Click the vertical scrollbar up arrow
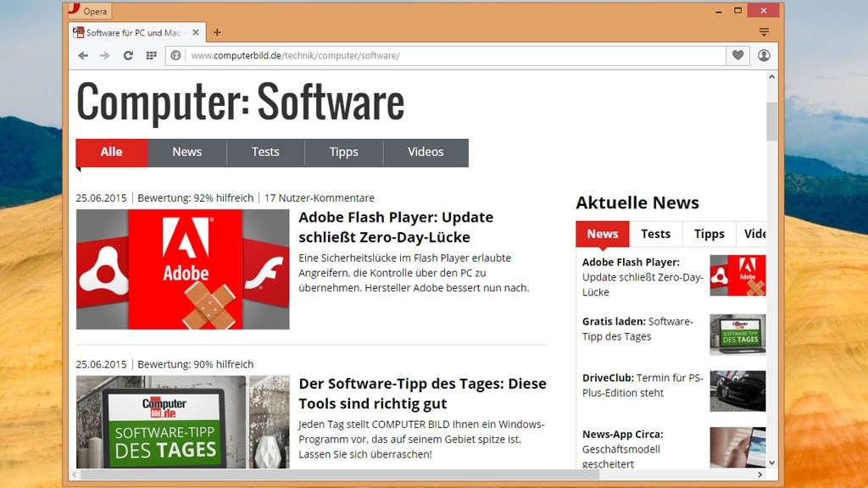This screenshot has width=868, height=488. (771, 77)
